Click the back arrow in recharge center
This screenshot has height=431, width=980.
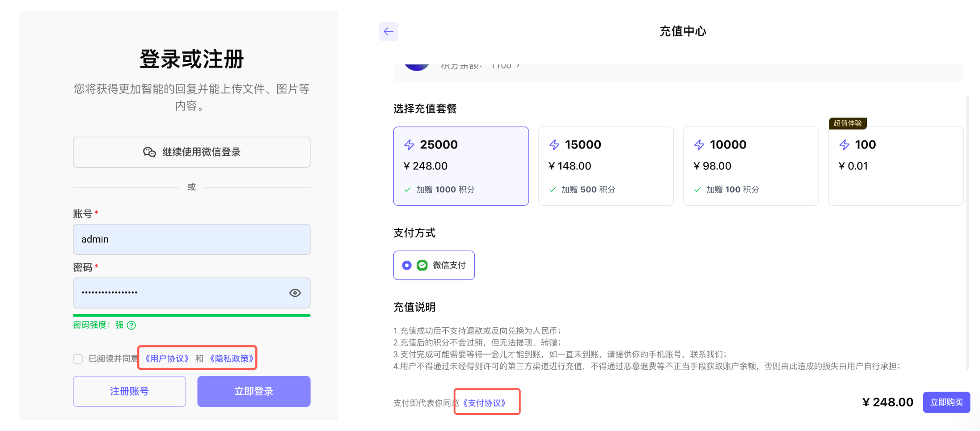point(388,31)
